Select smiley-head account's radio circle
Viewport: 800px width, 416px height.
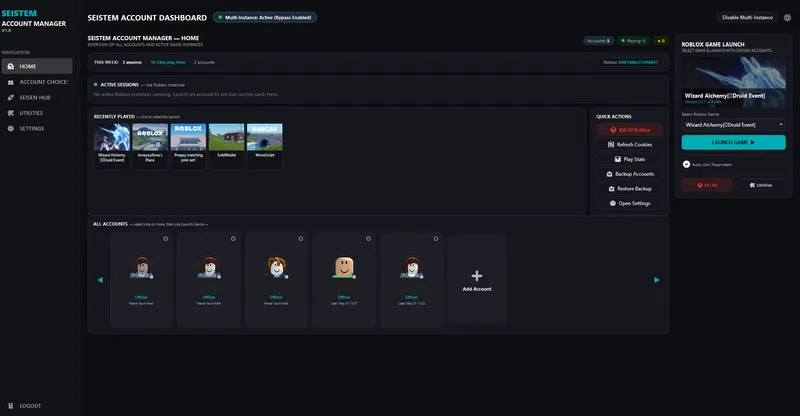(368, 238)
